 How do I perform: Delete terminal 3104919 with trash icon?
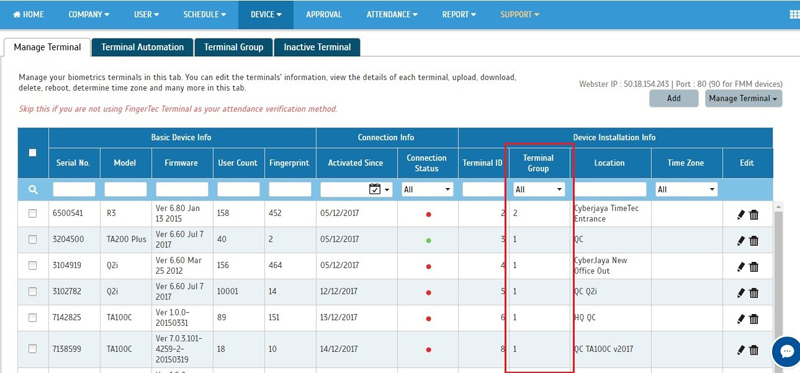click(754, 267)
